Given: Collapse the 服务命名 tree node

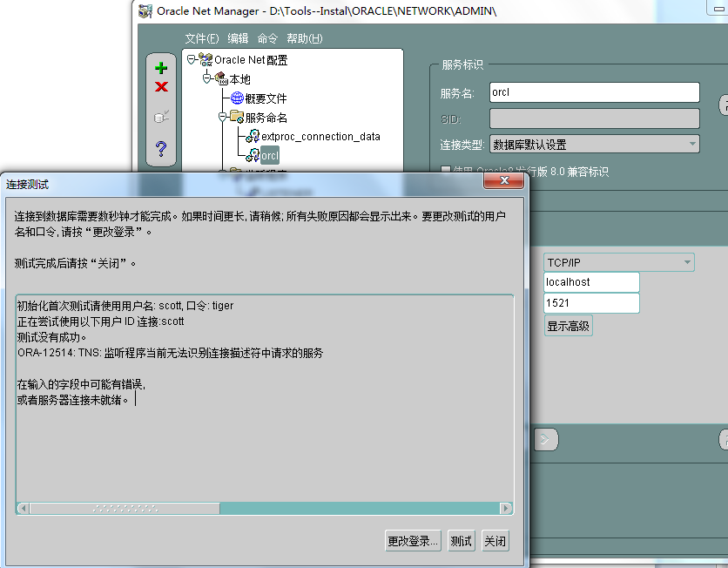Looking at the screenshot, I should point(222,117).
